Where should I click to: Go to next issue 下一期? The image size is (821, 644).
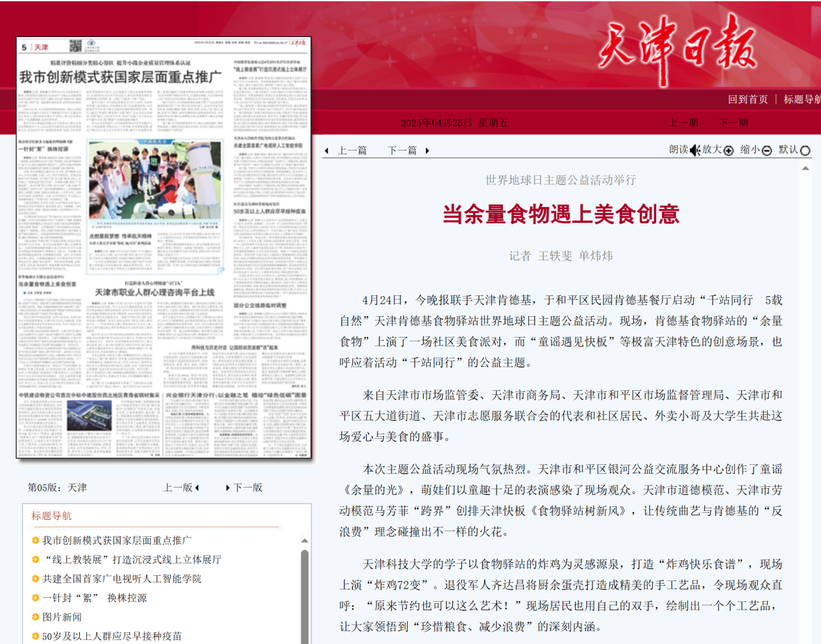(733, 123)
